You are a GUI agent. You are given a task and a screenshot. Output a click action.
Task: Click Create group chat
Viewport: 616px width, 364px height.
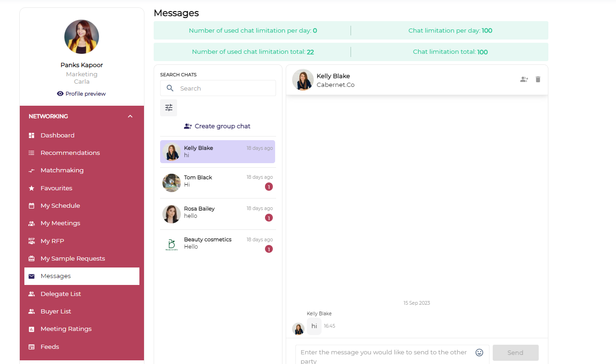pyautogui.click(x=218, y=126)
